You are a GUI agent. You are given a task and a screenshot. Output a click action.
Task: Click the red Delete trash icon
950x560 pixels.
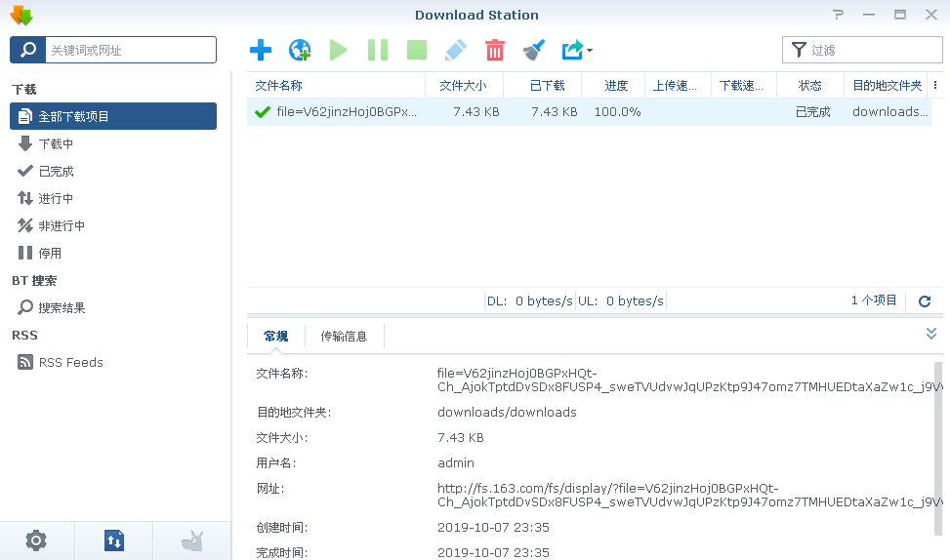click(x=494, y=50)
